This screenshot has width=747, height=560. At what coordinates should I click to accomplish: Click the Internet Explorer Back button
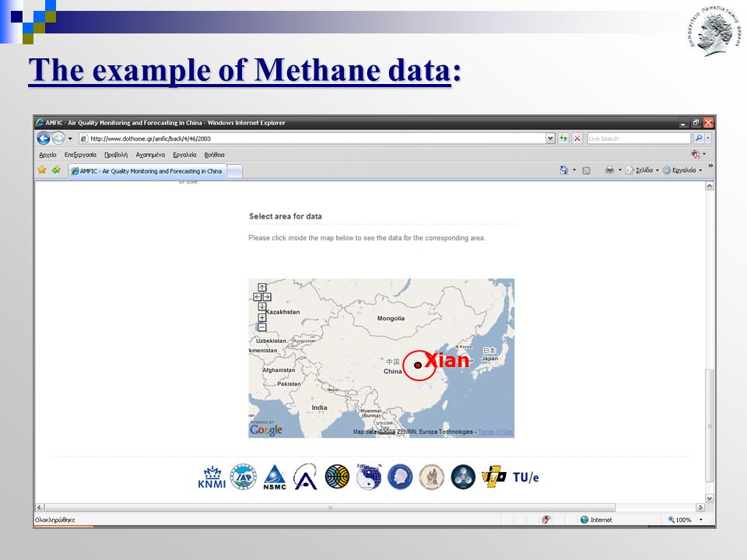[44, 138]
